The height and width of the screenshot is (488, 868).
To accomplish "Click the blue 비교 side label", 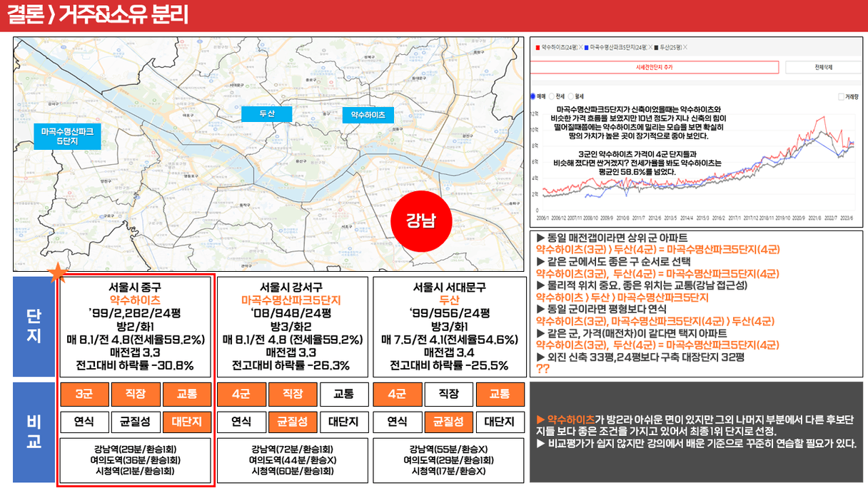I will [x=34, y=432].
